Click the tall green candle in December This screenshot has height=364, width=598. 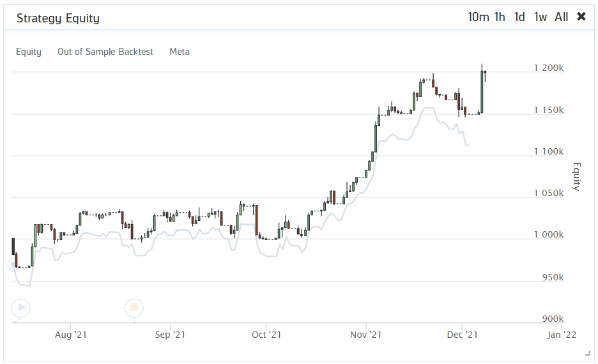(482, 91)
